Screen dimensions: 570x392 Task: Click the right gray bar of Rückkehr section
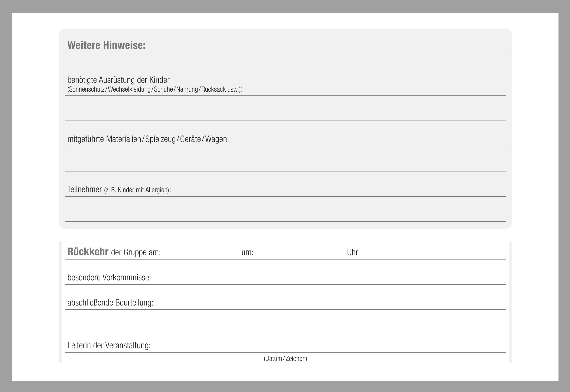[510, 302]
